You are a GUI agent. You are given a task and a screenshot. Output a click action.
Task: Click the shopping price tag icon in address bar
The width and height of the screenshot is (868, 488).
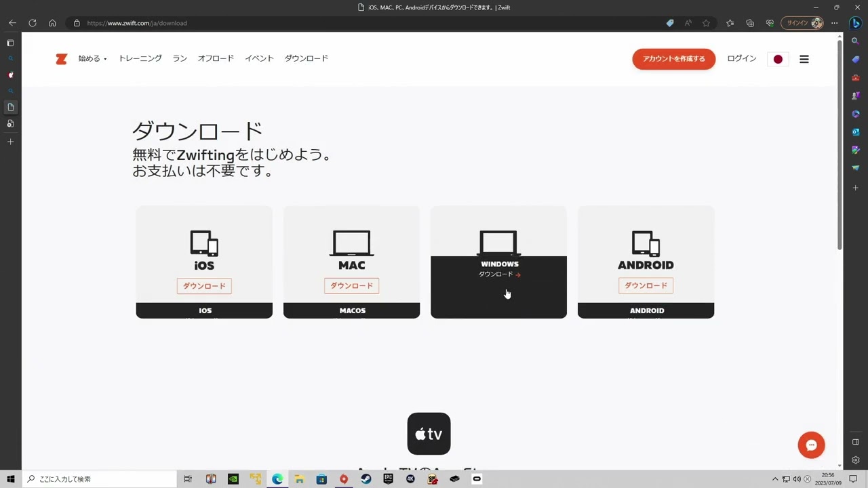670,23
